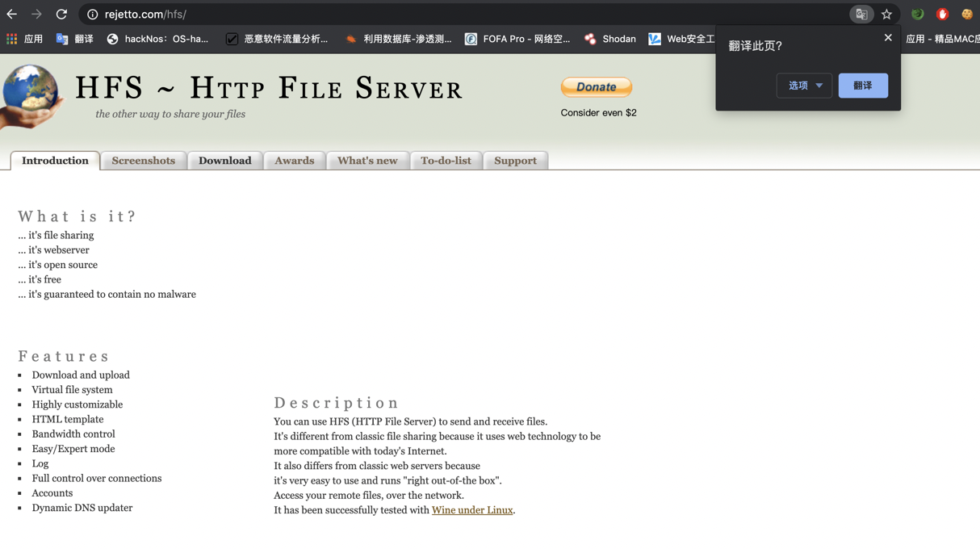Open the 恶意软件流量分析 bookmark
Image resolution: width=980 pixels, height=549 pixels.
tap(277, 39)
